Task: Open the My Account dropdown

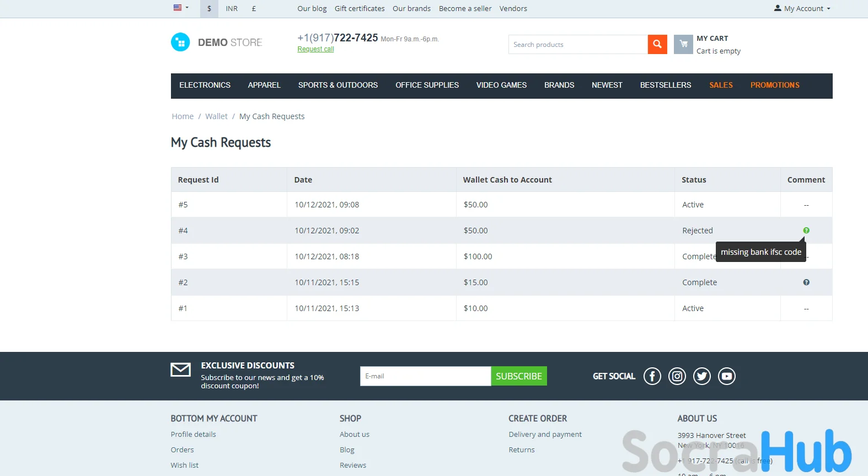Action: point(802,8)
